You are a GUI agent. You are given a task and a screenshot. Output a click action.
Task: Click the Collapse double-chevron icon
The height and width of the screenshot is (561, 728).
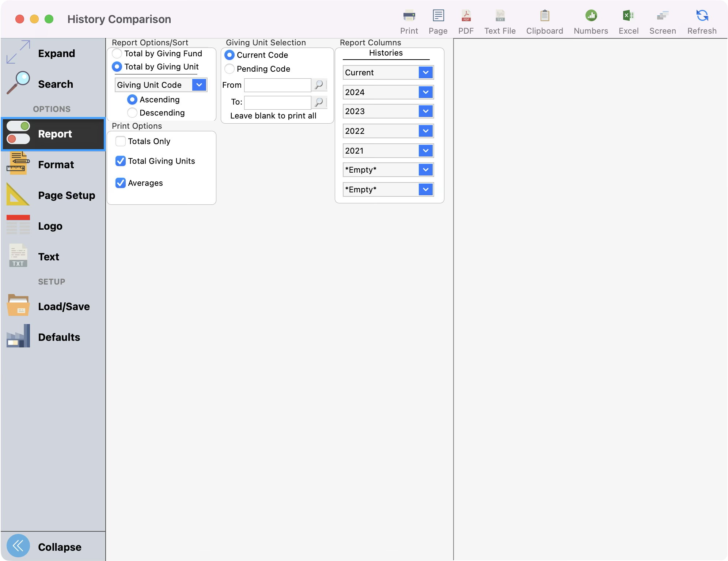[x=18, y=546]
